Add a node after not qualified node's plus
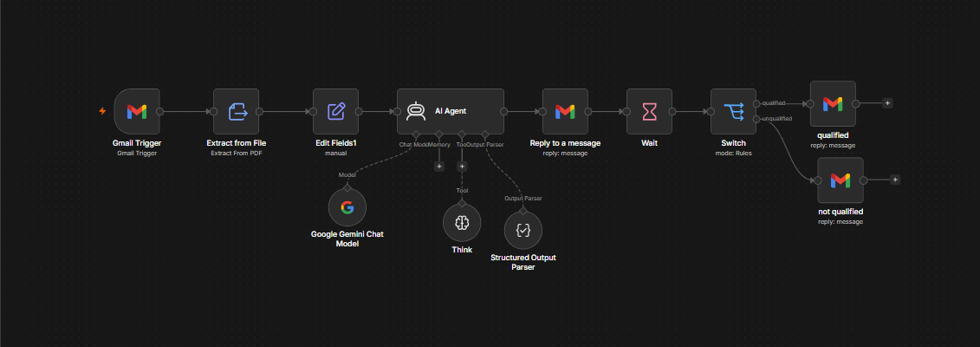The width and height of the screenshot is (980, 347). [895, 180]
